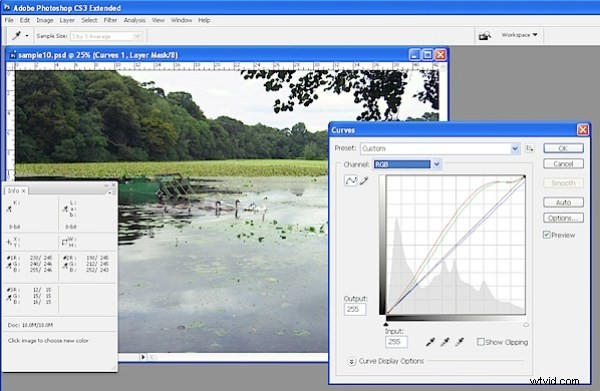Click the sample10.psd document icon

pyautogui.click(x=13, y=55)
